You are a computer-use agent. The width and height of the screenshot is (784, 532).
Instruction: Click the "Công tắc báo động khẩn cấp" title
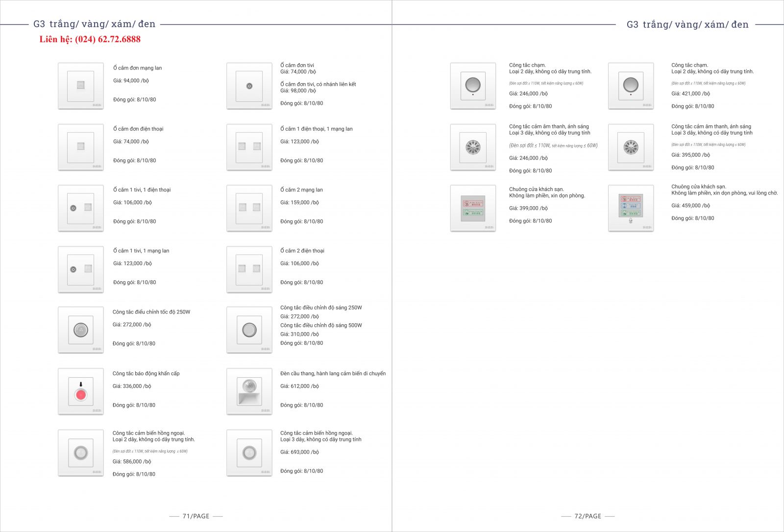pyautogui.click(x=146, y=373)
